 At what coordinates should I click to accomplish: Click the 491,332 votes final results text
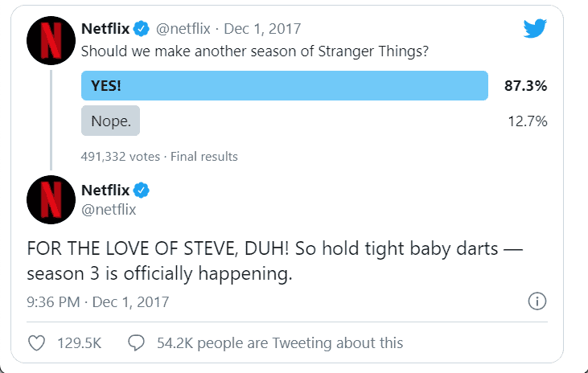159,156
